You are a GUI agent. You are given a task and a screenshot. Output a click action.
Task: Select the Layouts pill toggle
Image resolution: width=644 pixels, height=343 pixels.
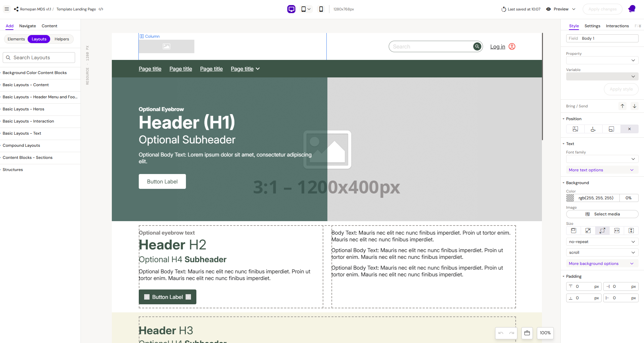pos(39,39)
